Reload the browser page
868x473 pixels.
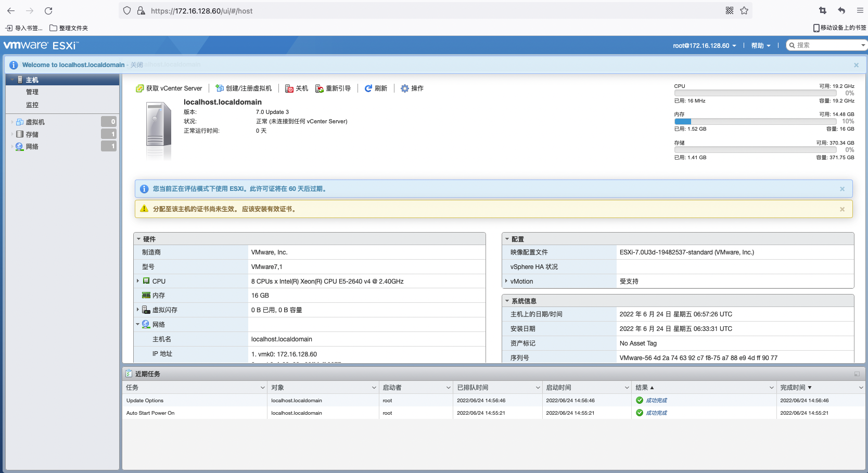[x=48, y=10]
